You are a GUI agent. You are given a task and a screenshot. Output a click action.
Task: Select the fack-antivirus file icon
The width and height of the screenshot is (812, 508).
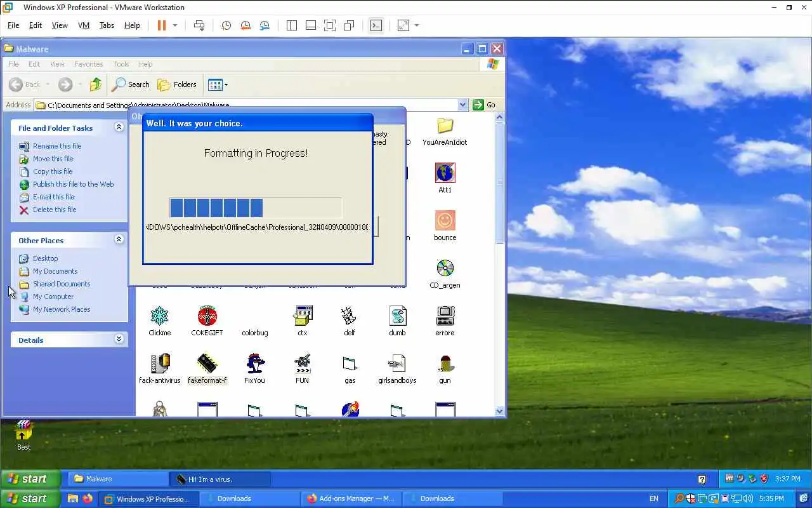point(159,363)
